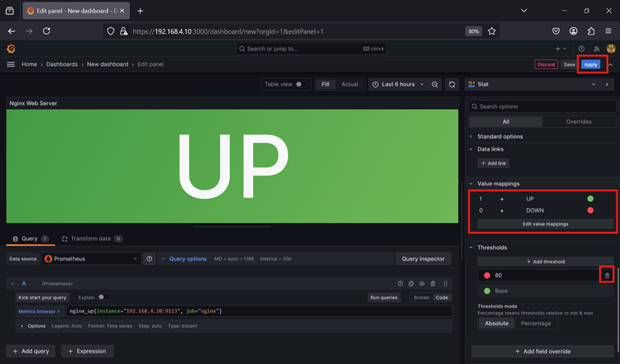Image resolution: width=620 pixels, height=364 pixels.
Task: Click the Apply button
Action: (x=591, y=65)
